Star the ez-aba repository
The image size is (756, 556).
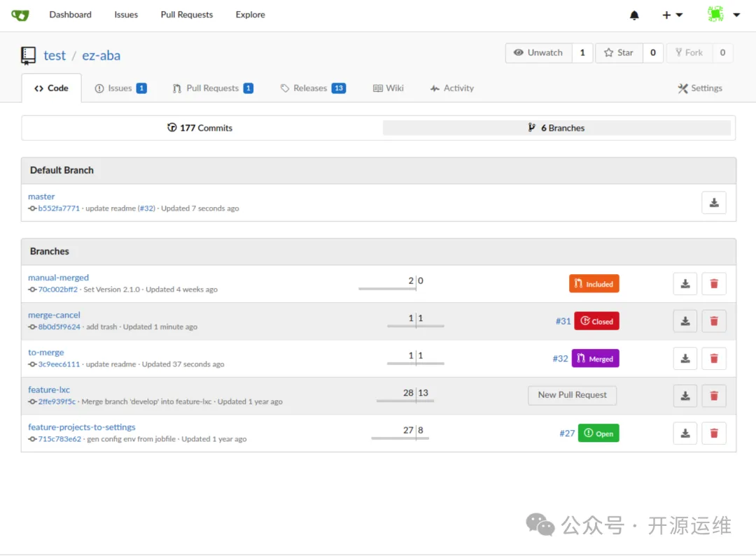pyautogui.click(x=619, y=53)
